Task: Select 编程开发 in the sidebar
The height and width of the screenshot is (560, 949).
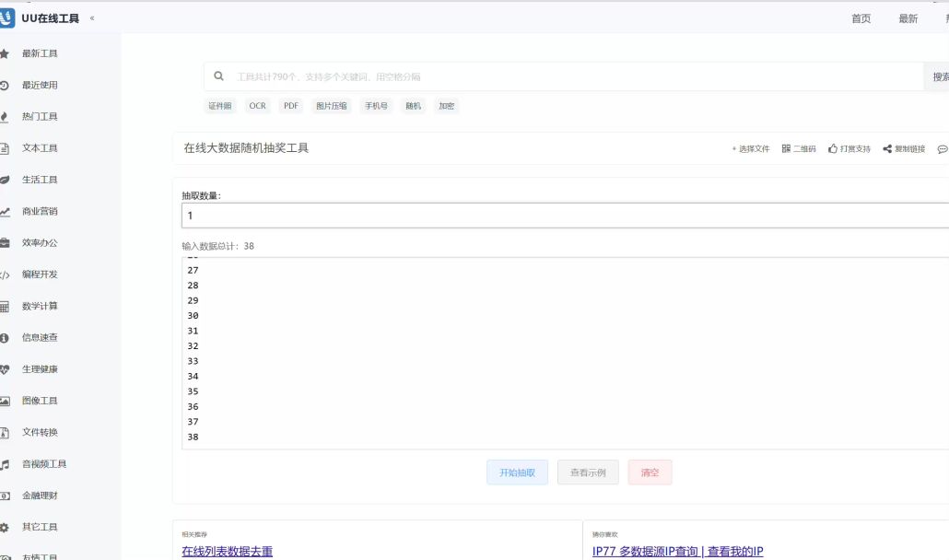Action: [40, 274]
